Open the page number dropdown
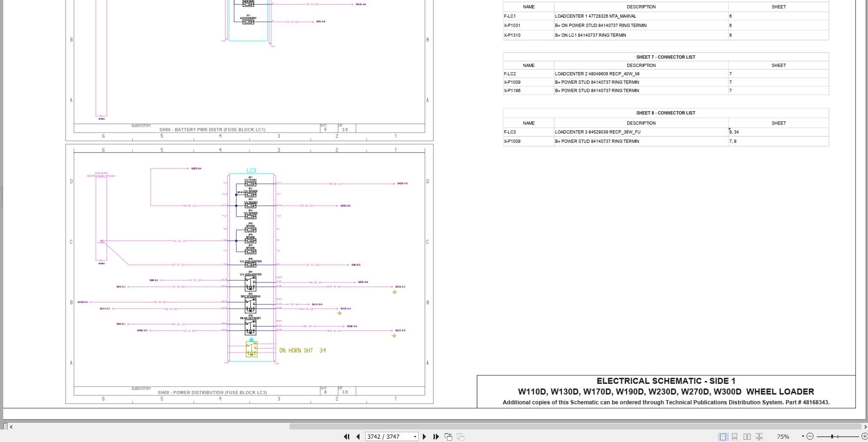The image size is (868, 442). click(415, 436)
